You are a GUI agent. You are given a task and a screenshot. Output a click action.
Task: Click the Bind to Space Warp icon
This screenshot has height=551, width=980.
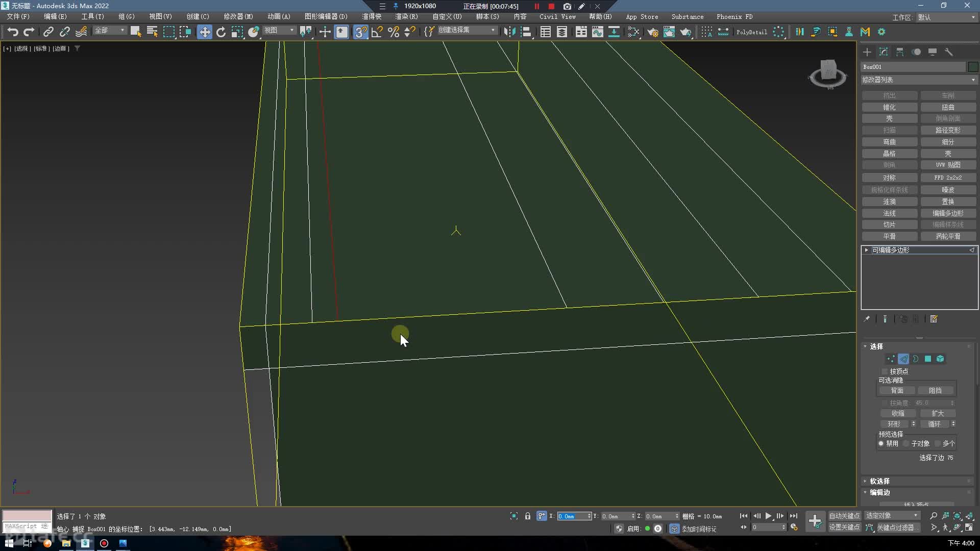81,32
